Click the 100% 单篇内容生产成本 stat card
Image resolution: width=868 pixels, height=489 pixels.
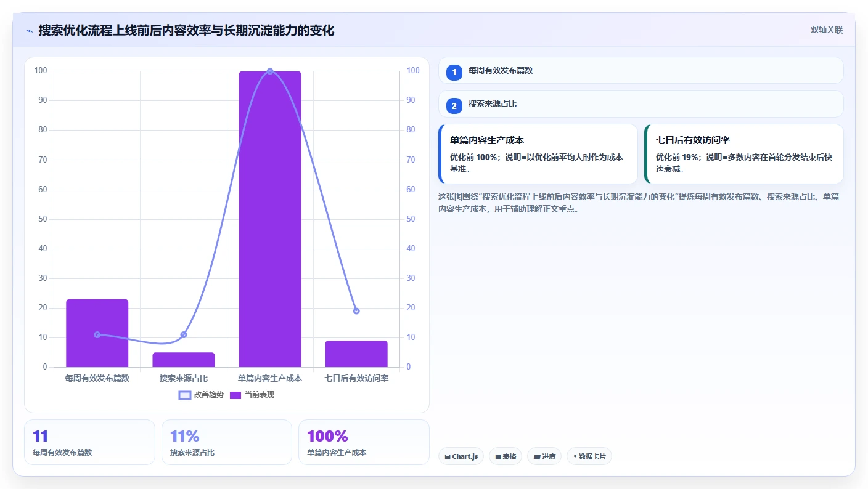(364, 442)
